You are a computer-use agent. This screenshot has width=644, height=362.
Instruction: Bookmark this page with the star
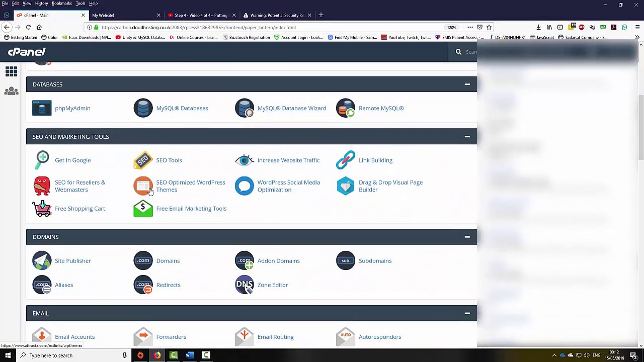tap(489, 27)
